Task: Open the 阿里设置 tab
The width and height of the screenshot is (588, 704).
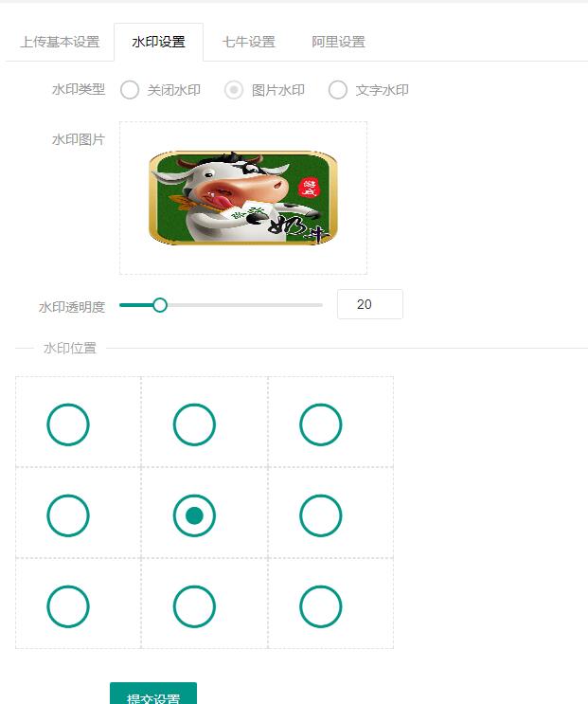Action: 338,43
